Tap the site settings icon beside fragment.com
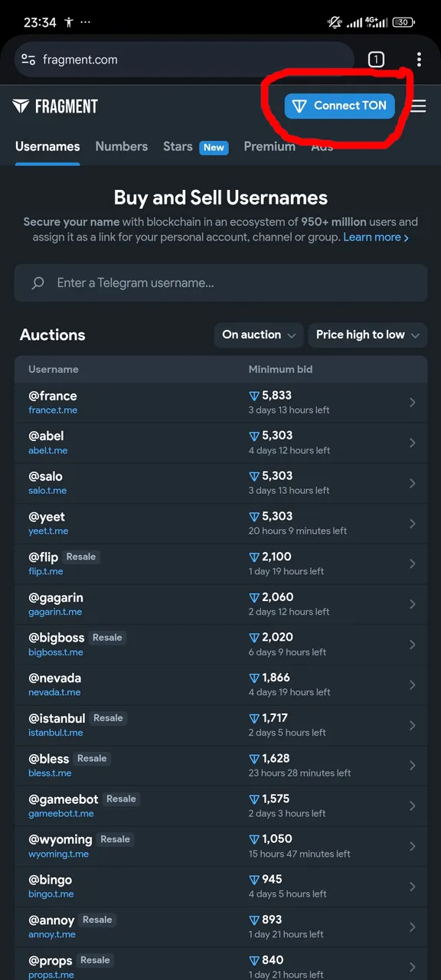 tap(28, 60)
